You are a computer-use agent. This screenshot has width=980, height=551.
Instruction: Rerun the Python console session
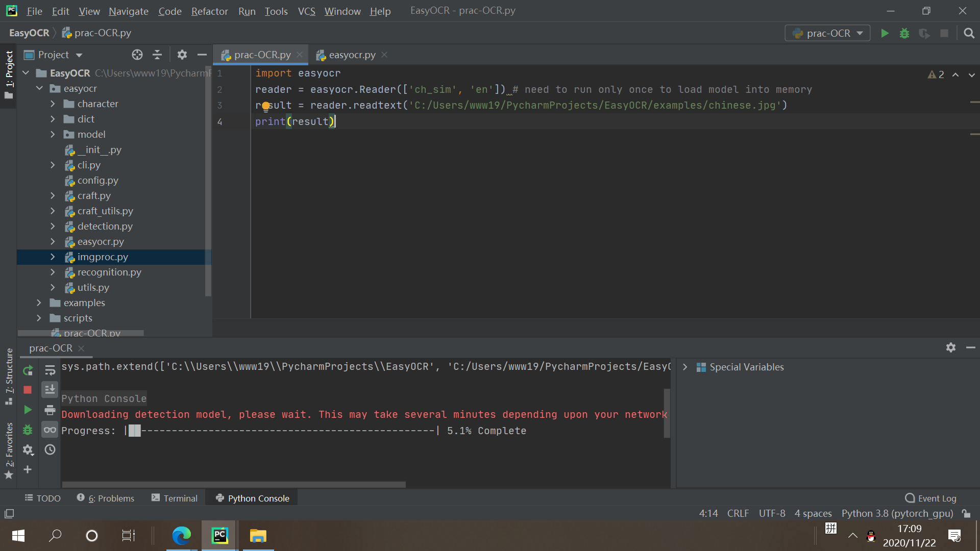[28, 370]
